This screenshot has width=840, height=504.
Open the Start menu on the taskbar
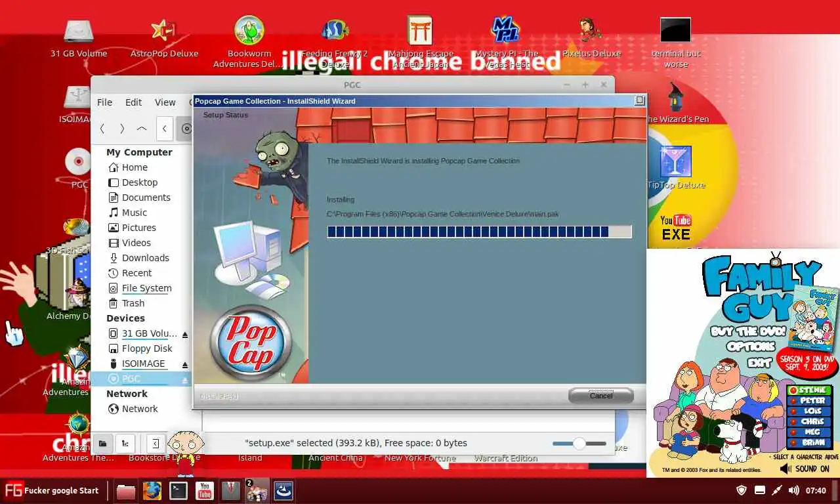click(51, 490)
